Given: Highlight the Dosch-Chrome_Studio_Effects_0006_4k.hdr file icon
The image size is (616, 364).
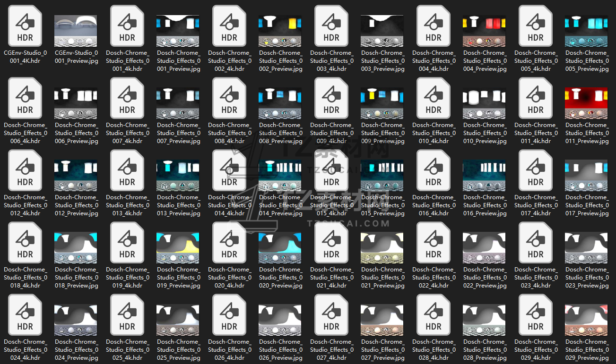Looking at the screenshot, I should [25, 98].
